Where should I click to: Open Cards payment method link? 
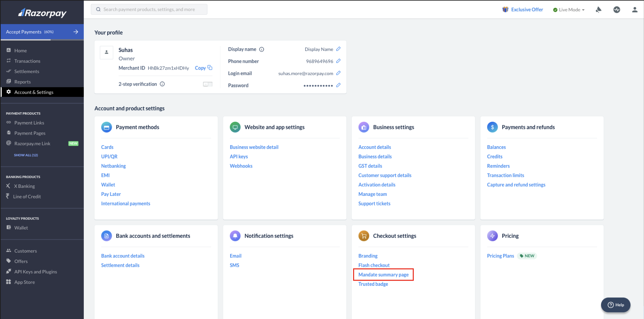coord(107,147)
